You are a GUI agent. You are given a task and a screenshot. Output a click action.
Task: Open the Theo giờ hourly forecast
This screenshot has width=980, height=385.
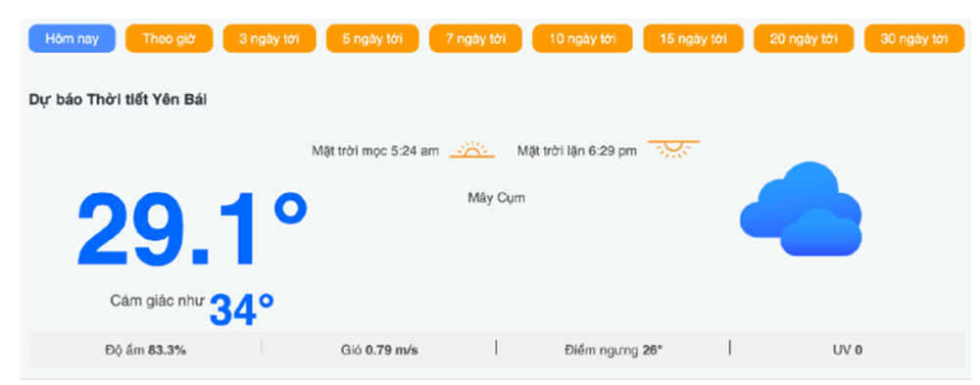170,39
